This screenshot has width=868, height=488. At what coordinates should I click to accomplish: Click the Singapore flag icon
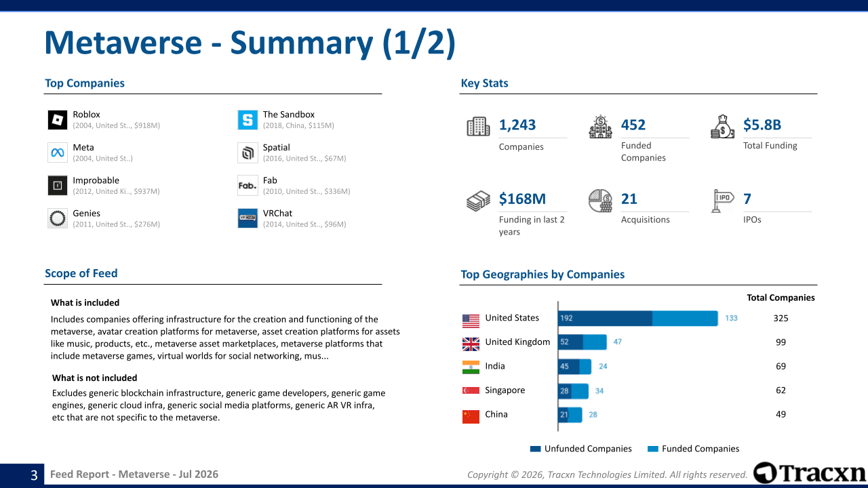click(471, 390)
